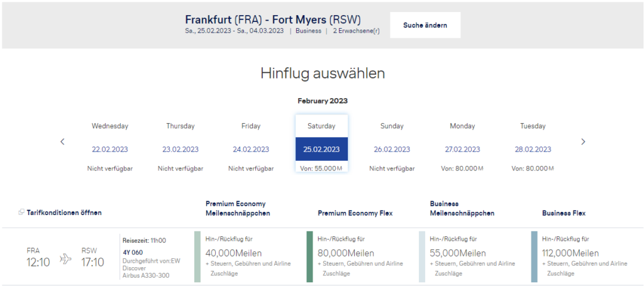Click Von: 80.000 M under Monday
The height and width of the screenshot is (286, 644).
[462, 168]
